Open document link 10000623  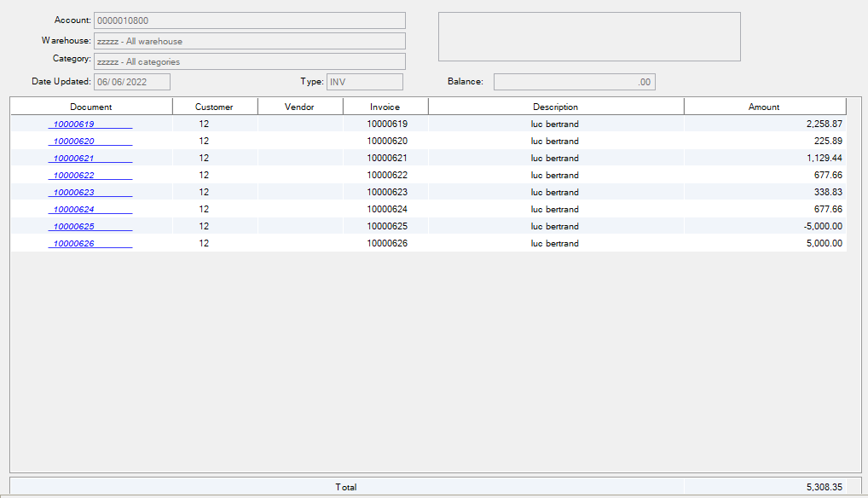point(74,193)
